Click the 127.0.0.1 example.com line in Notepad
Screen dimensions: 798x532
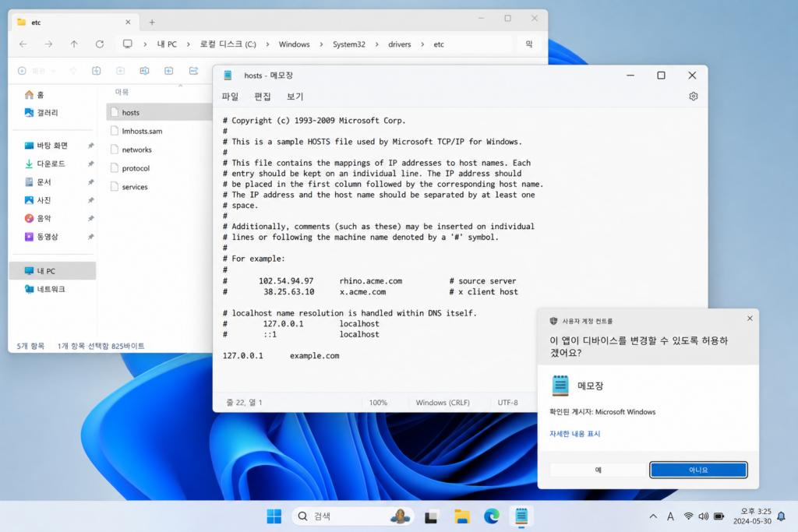tap(281, 355)
